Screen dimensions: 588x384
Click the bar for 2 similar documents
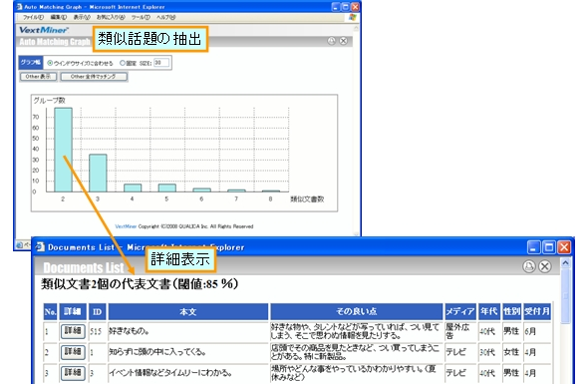[x=63, y=150]
